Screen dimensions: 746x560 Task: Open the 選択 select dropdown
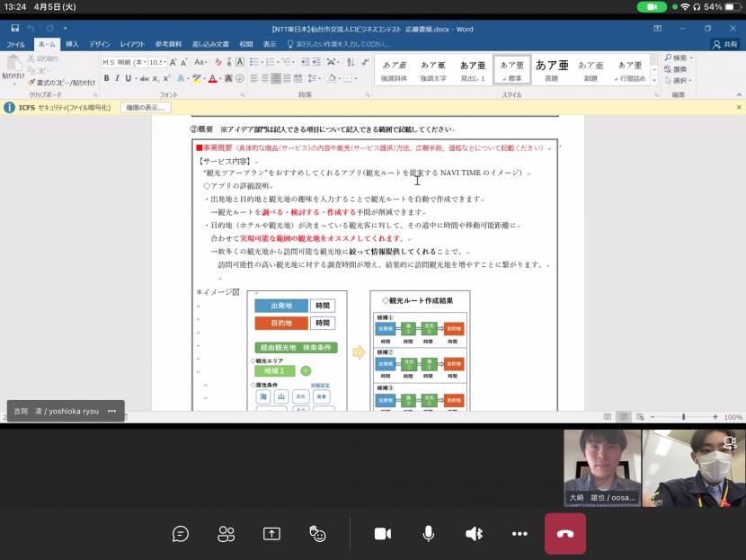point(679,80)
